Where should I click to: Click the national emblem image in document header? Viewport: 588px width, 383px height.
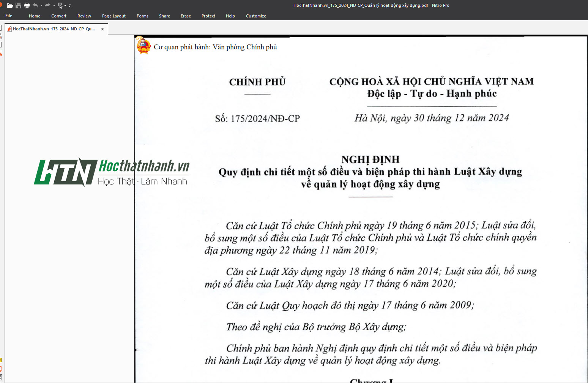point(143,46)
